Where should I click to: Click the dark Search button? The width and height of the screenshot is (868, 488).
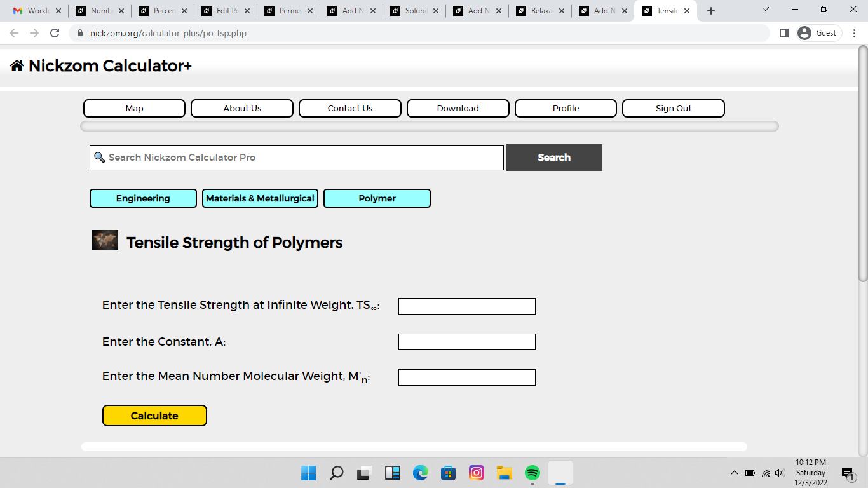(554, 158)
